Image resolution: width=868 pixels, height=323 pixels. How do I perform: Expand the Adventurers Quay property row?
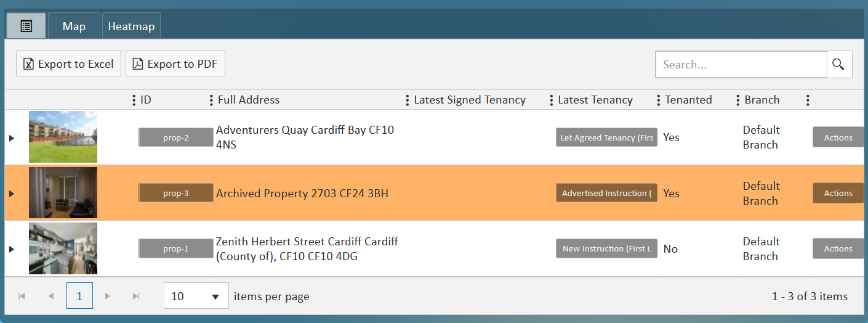[x=11, y=138]
